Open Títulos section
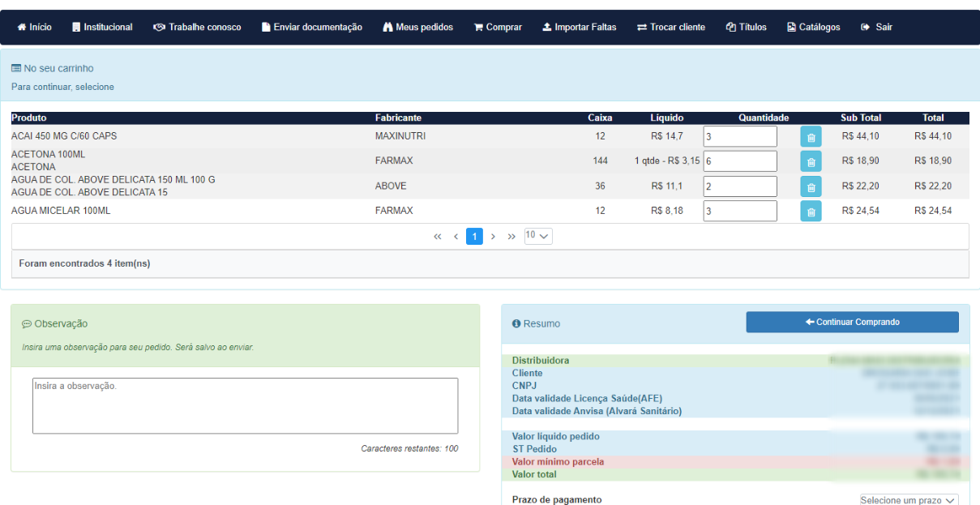Image resolution: width=980 pixels, height=505 pixels. coord(747,27)
